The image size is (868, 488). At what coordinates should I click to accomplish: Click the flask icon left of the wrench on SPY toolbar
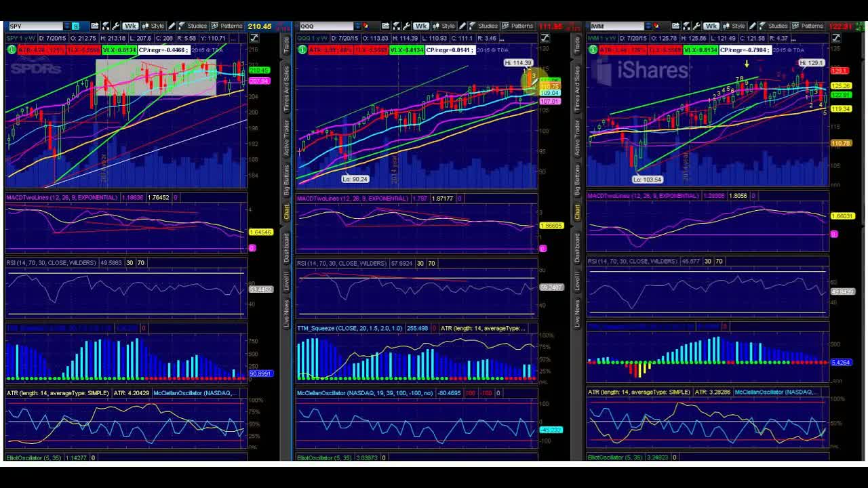click(105, 26)
